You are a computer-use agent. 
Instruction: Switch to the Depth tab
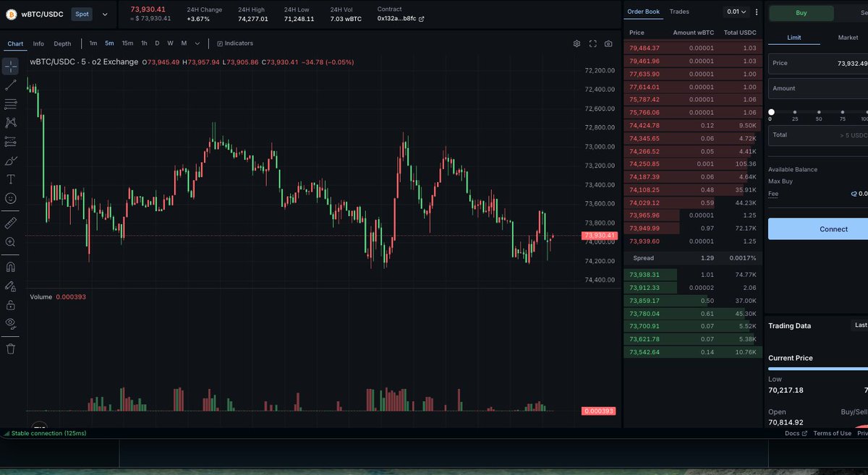(x=63, y=43)
